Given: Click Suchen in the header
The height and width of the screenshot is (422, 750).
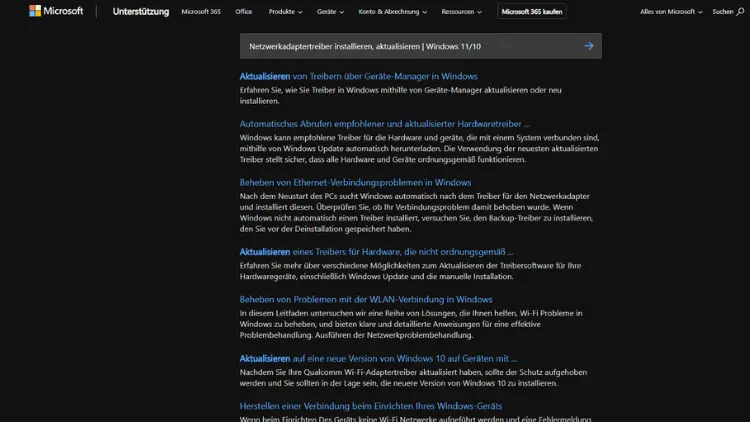Looking at the screenshot, I should point(722,11).
